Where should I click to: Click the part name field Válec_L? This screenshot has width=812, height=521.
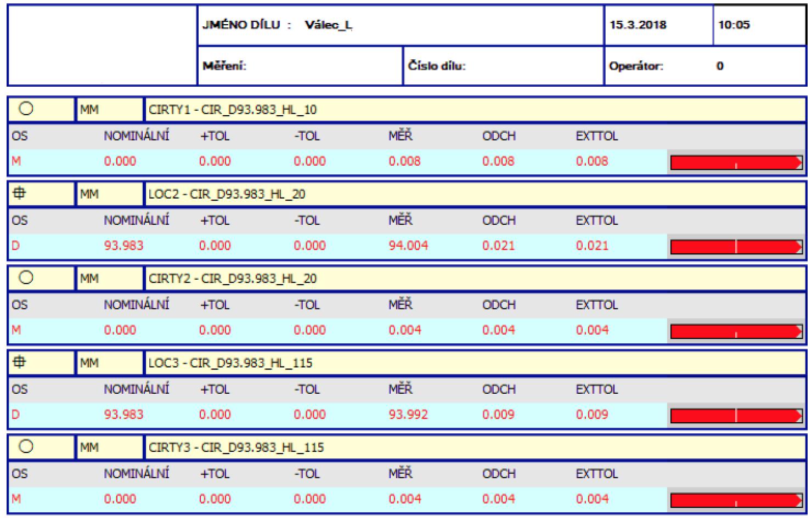328,25
